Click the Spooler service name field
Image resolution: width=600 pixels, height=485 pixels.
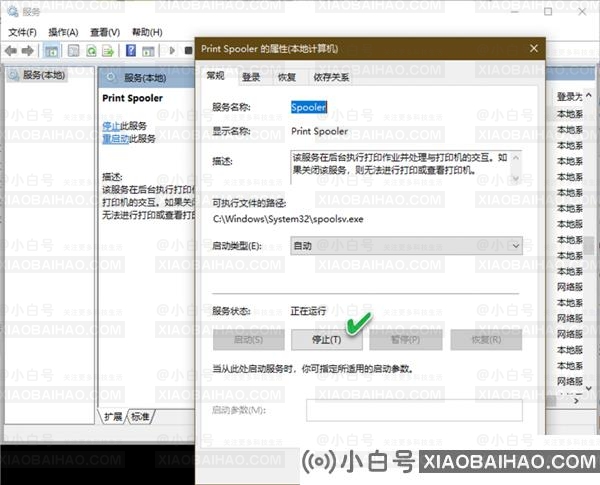(309, 107)
